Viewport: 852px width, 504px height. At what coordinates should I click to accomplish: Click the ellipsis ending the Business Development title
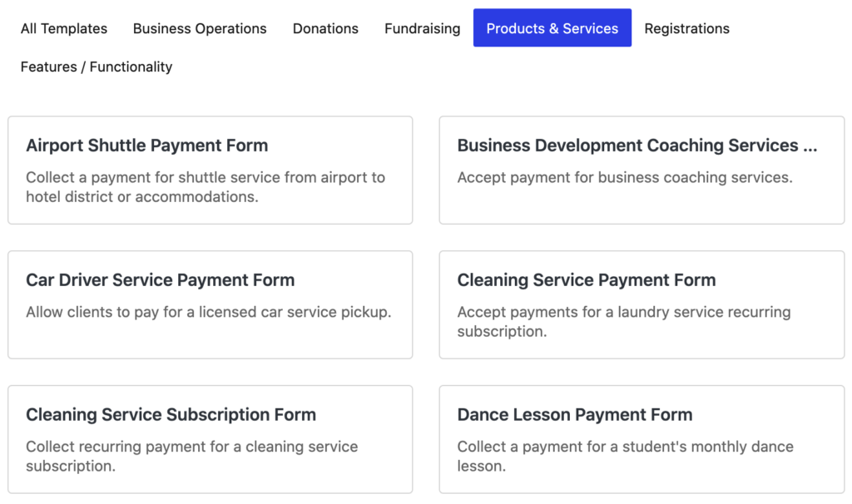click(810, 146)
